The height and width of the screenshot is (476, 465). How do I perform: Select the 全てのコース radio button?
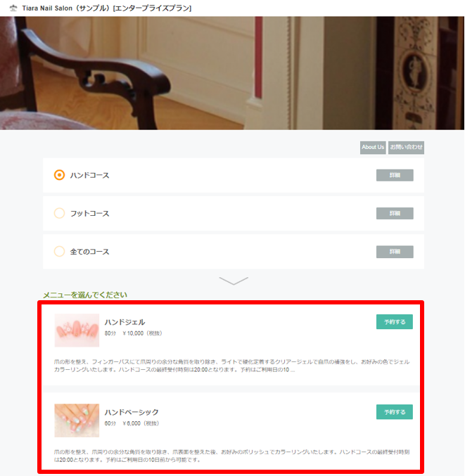(x=59, y=251)
